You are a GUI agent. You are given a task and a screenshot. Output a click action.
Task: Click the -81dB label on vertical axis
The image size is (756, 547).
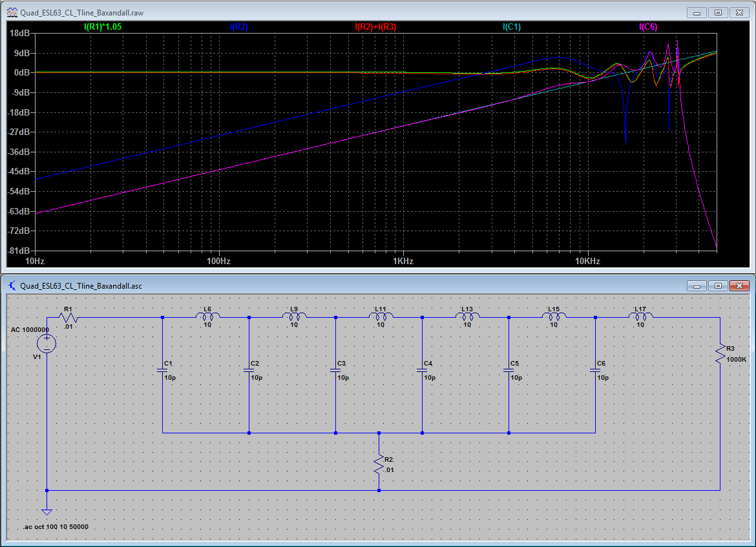[19, 251]
